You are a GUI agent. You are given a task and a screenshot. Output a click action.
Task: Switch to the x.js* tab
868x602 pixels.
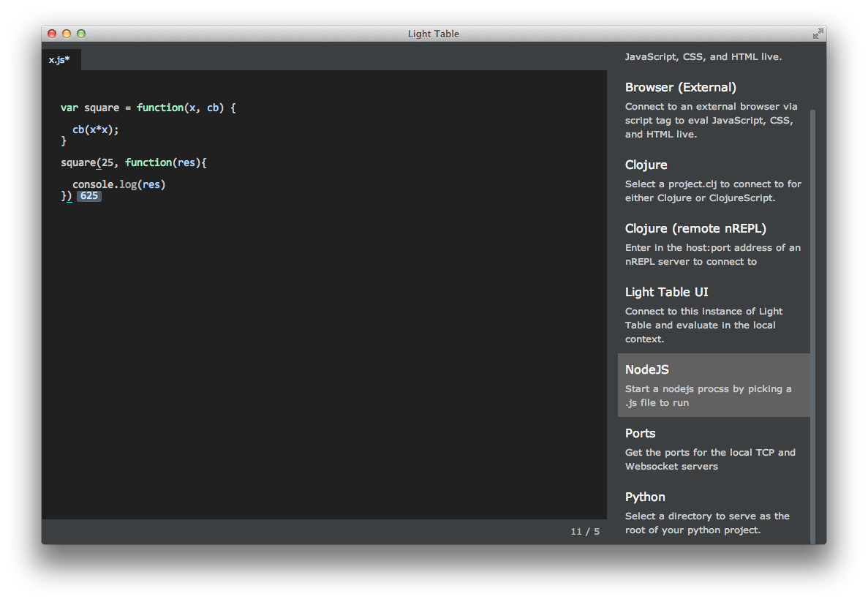tap(60, 60)
